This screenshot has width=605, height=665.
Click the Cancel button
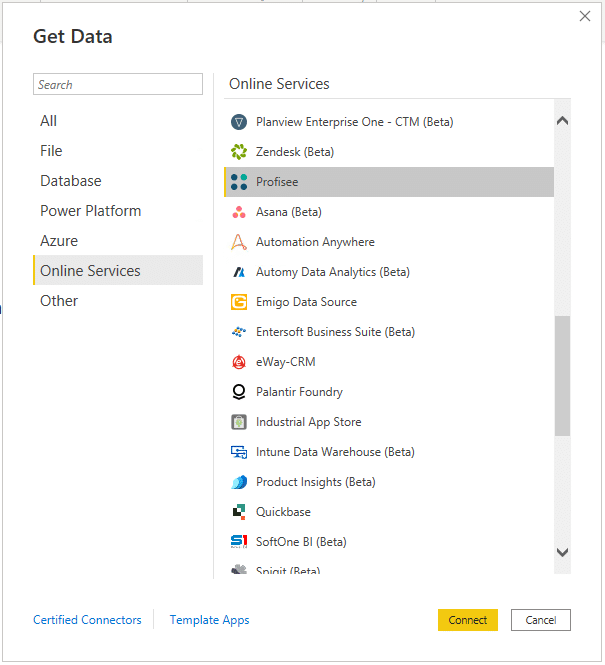coord(541,620)
